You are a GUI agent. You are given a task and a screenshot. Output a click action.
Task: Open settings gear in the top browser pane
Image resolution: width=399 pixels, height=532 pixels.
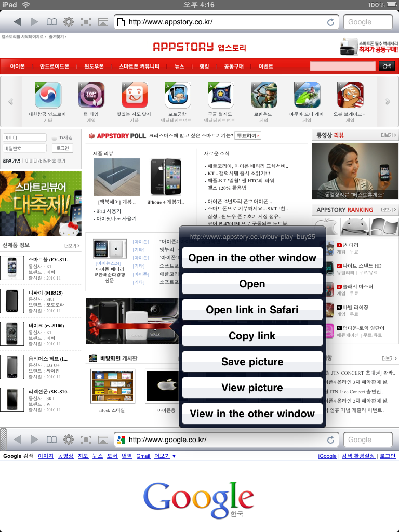(69, 22)
